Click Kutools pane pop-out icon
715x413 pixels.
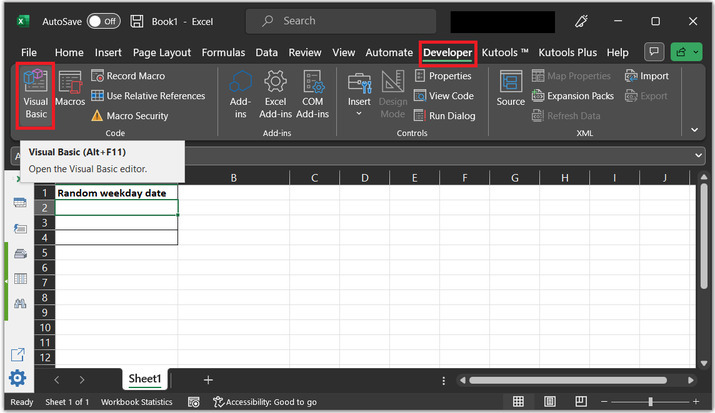click(18, 354)
